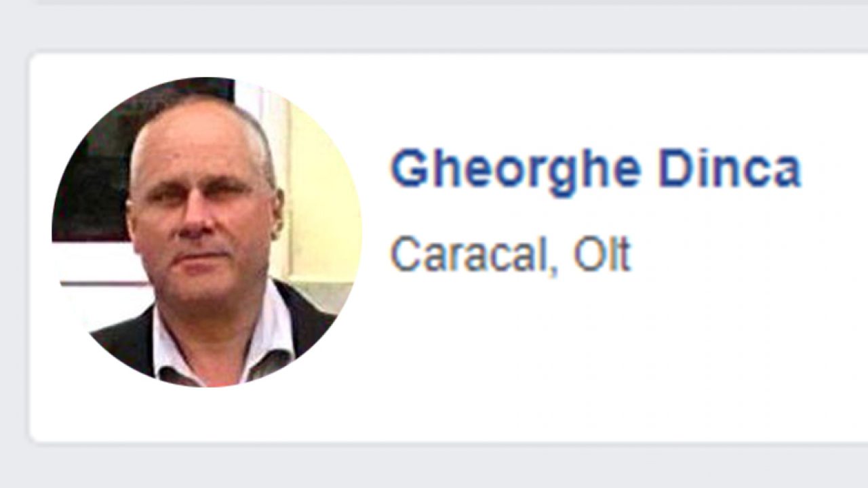This screenshot has width=868, height=488.
Task: Open the Gheorghe Dinca profile name link
Action: tap(595, 170)
